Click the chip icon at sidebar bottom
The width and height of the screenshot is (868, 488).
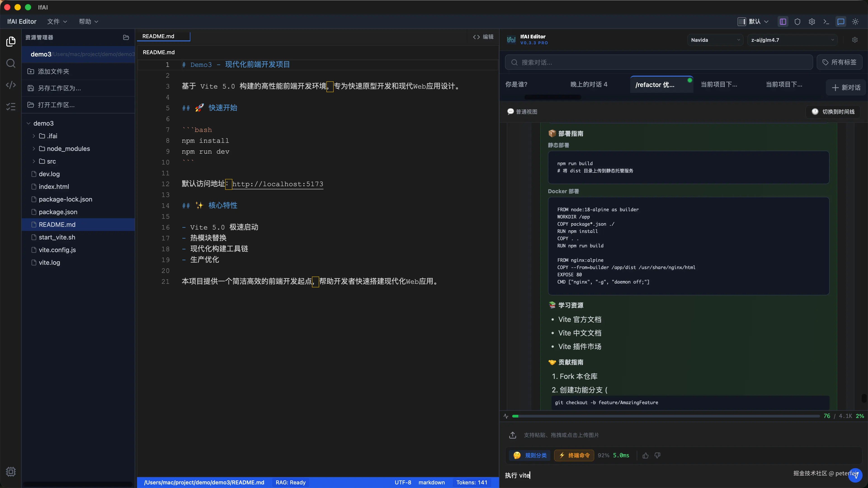pyautogui.click(x=11, y=472)
